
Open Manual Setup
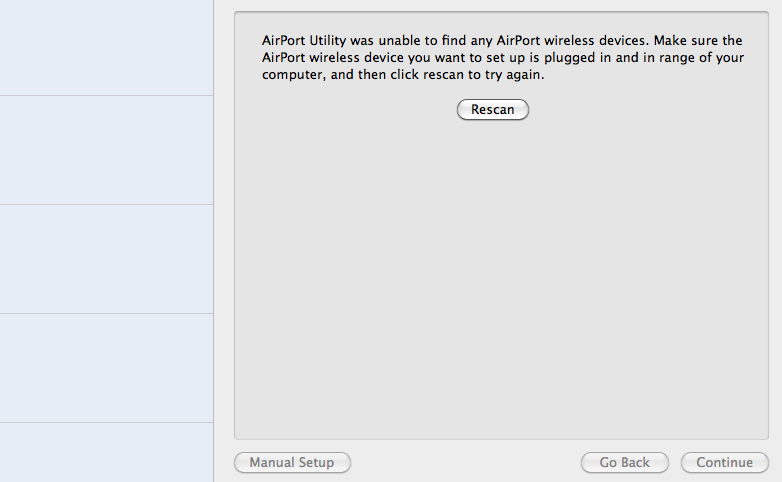coord(292,463)
